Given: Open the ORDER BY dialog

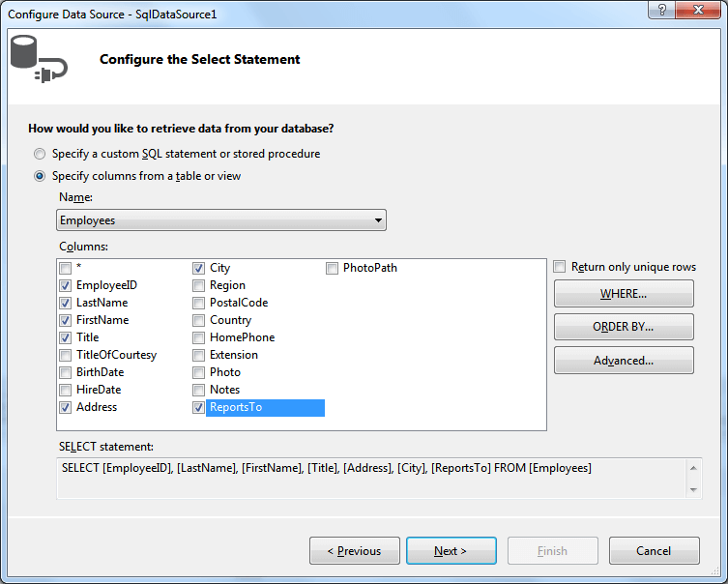Looking at the screenshot, I should 624,327.
